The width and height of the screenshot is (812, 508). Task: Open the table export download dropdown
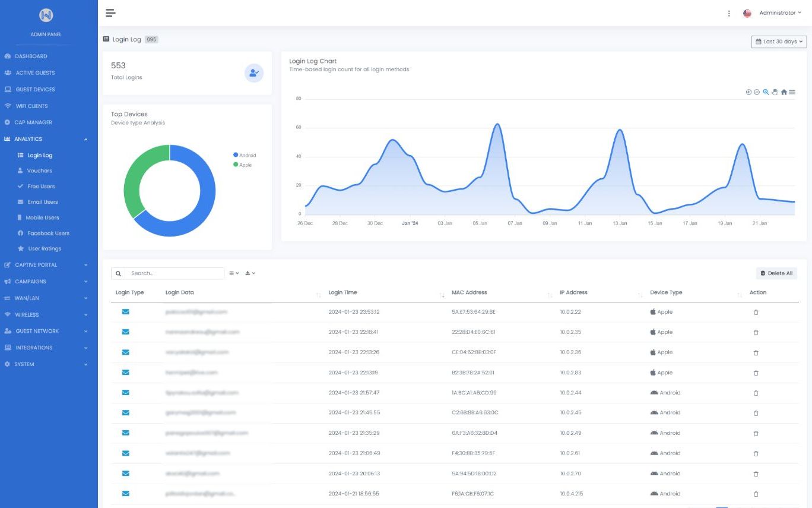coord(250,273)
